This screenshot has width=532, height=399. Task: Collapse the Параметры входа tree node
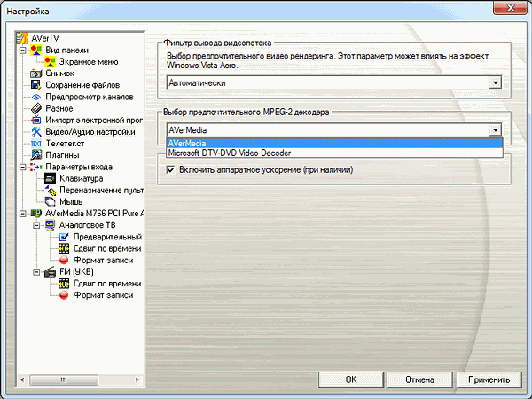[x=21, y=167]
